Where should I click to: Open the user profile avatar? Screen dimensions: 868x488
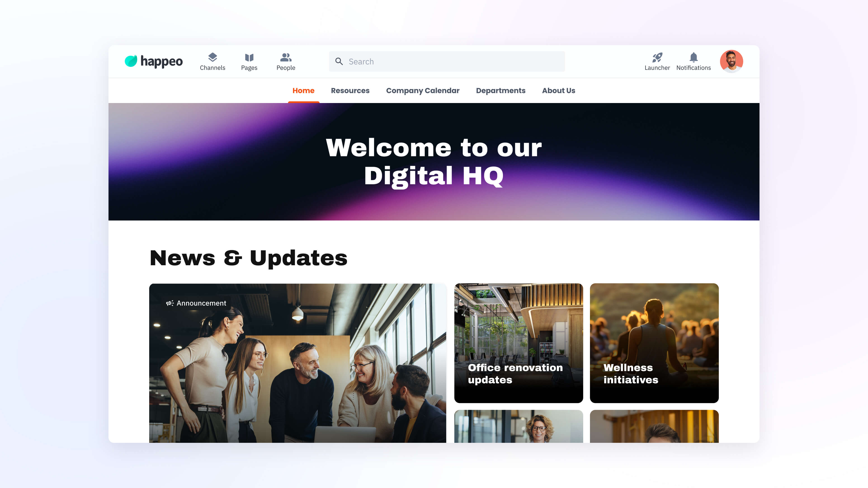pos(731,61)
